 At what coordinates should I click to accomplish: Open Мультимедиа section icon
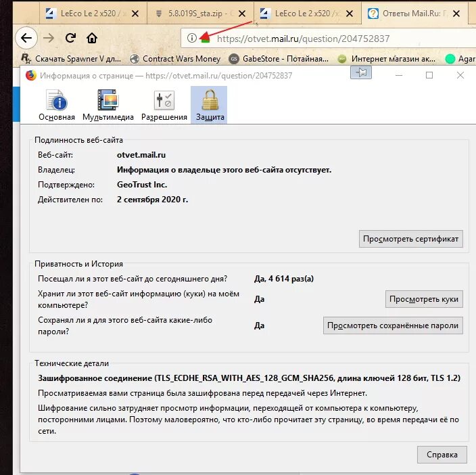coord(108,105)
